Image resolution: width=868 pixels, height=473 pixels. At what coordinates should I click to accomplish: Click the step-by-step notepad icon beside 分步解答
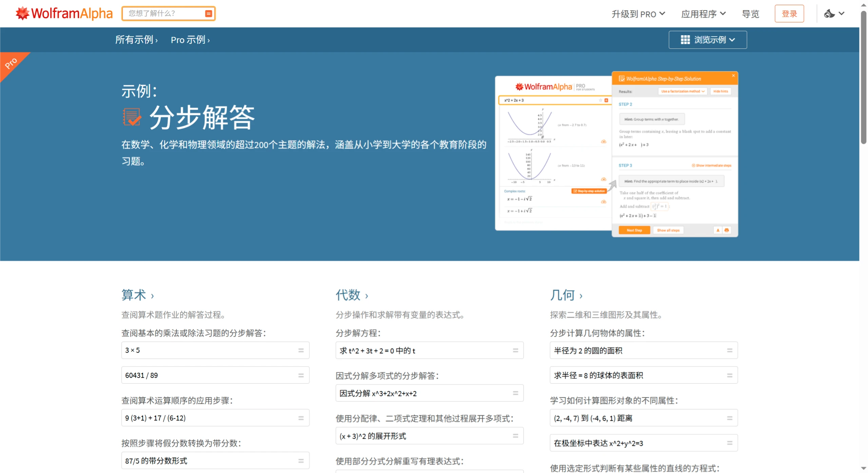tap(132, 117)
